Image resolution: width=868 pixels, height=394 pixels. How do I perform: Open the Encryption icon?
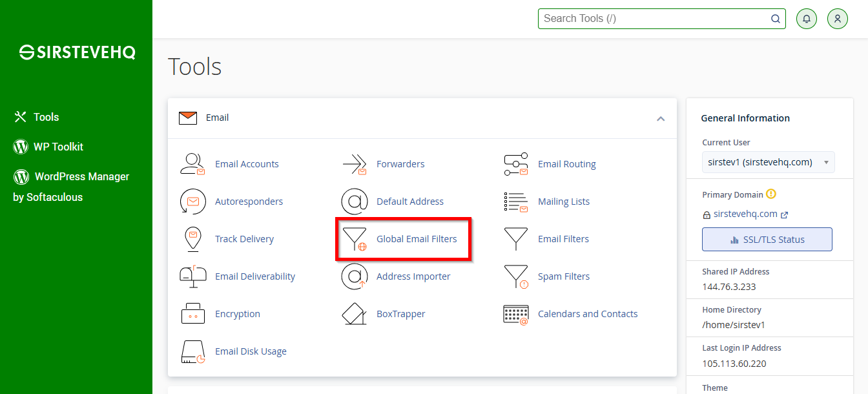(192, 314)
